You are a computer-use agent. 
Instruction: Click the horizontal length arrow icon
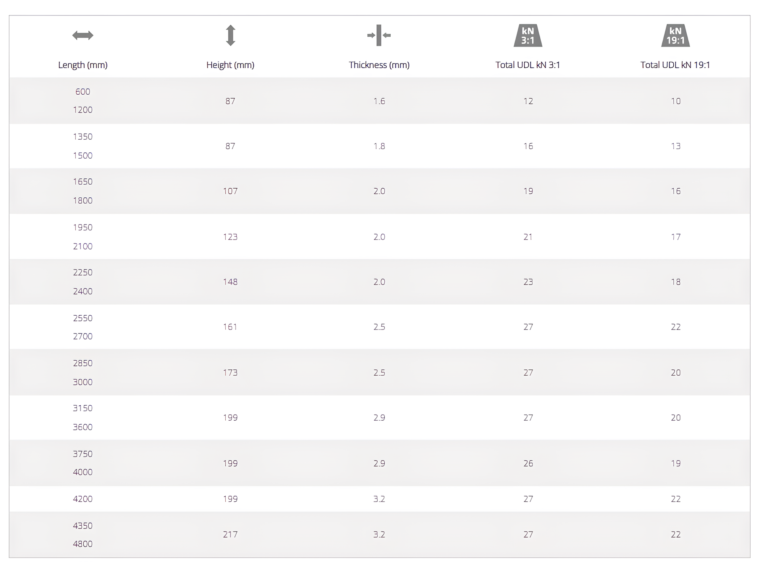(81, 36)
